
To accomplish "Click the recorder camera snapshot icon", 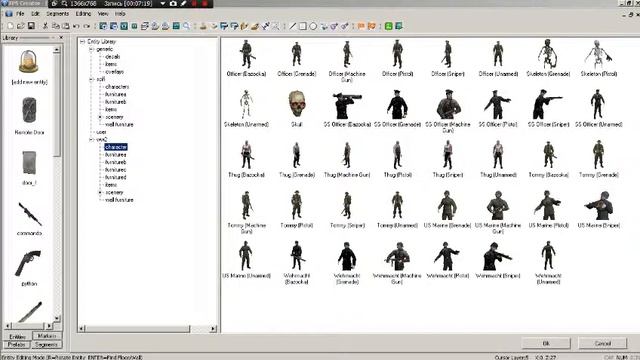I will coord(173,3).
